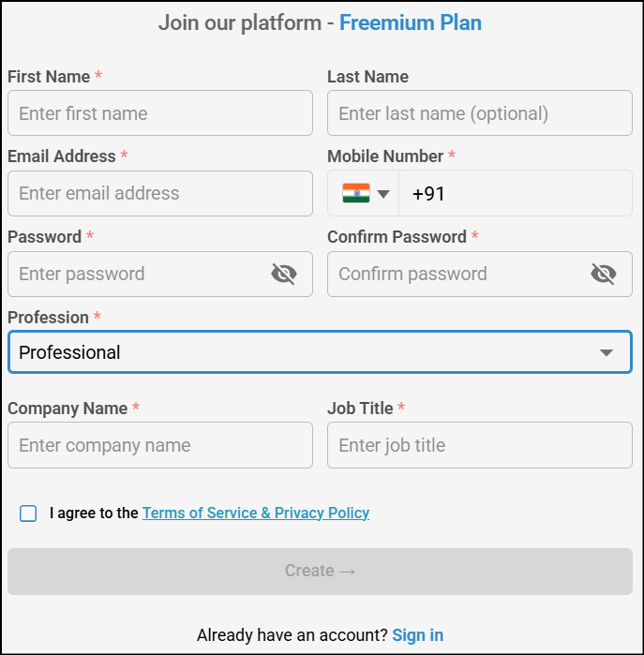Click the Freemium Plan heading text

coord(410,22)
